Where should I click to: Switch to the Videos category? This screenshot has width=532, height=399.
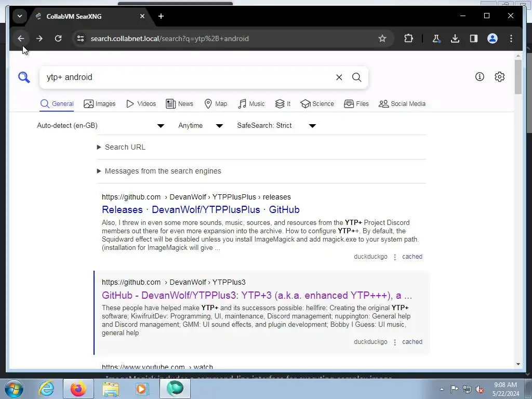(x=141, y=104)
